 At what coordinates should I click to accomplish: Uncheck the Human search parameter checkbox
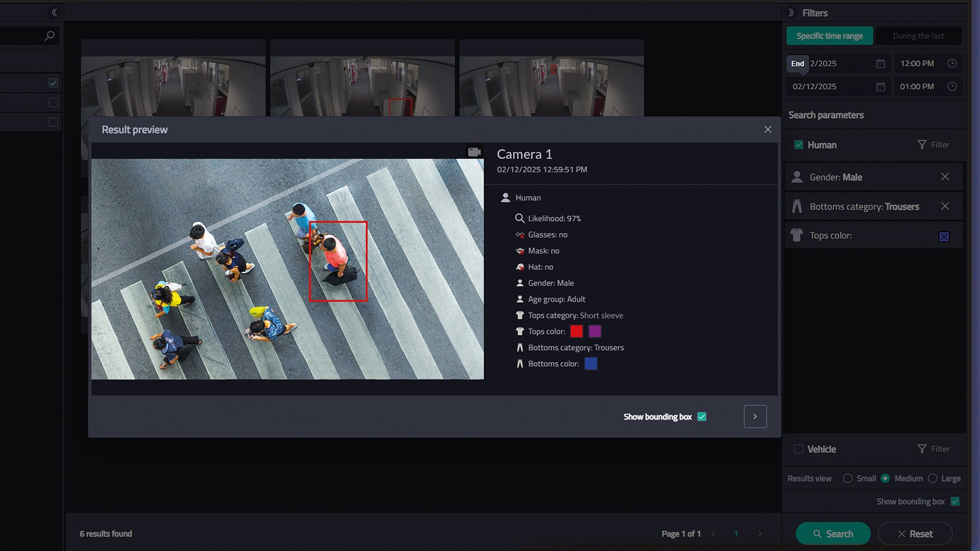pos(799,145)
